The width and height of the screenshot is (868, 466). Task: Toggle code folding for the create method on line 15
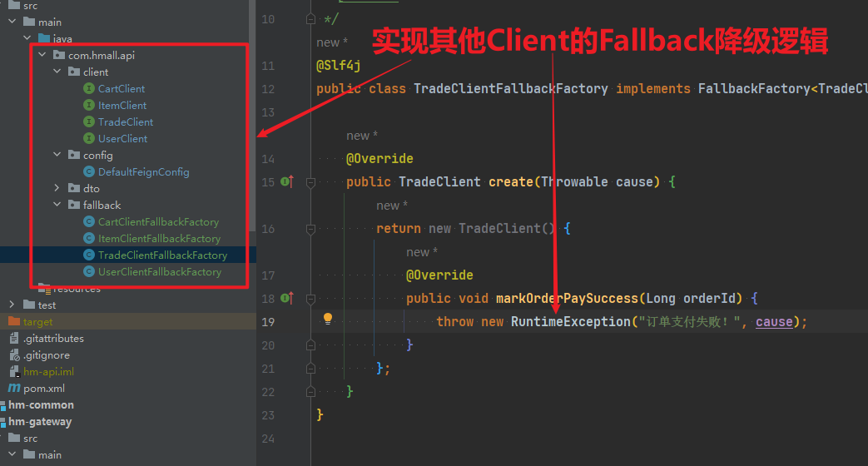[x=310, y=181]
